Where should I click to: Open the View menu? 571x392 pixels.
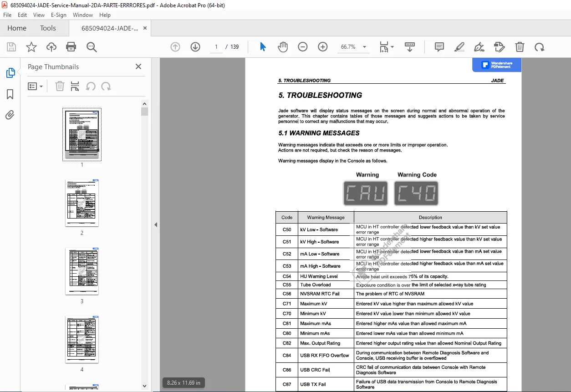pos(39,15)
